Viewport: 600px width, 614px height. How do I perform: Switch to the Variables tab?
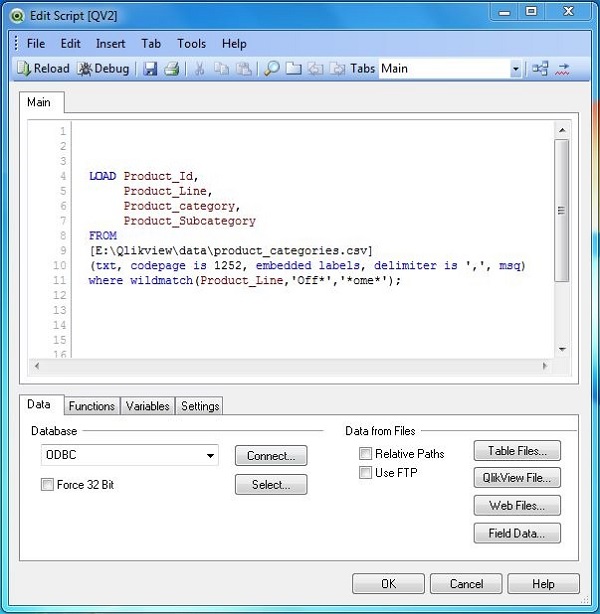click(x=148, y=406)
